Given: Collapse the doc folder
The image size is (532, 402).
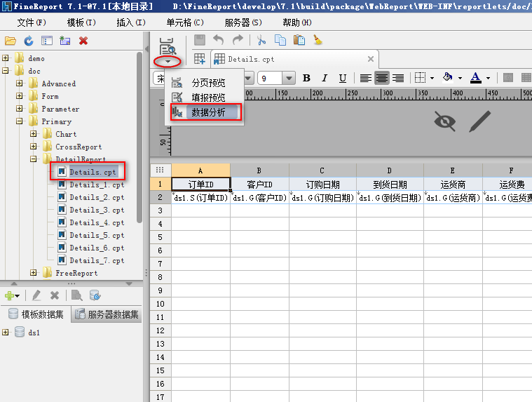Looking at the screenshot, I should click(6, 71).
